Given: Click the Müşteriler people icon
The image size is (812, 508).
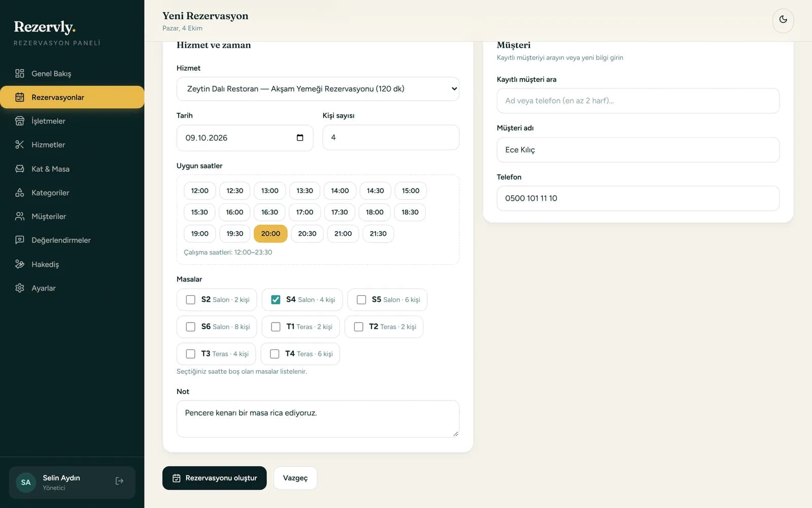Looking at the screenshot, I should 20,216.
